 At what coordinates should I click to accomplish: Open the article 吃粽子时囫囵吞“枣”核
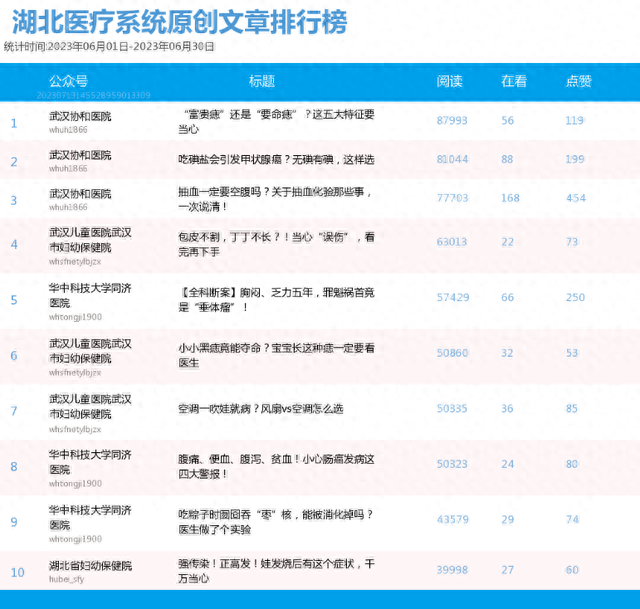[x=276, y=522]
